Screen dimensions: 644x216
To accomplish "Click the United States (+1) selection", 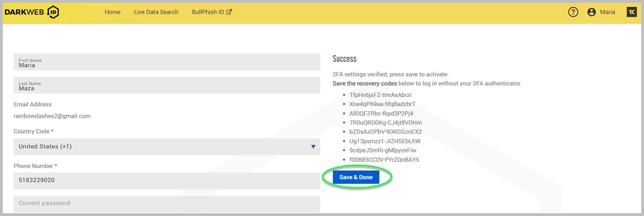I will [45, 147].
